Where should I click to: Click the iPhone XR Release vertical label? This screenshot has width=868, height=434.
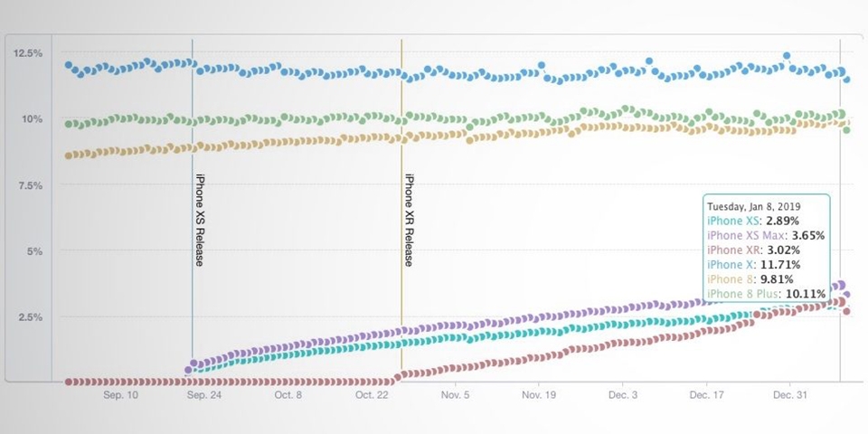(409, 220)
